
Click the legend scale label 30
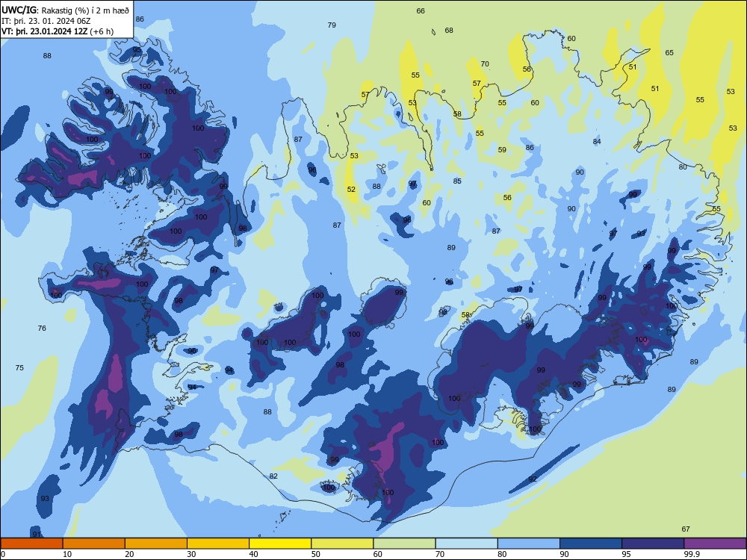tap(191, 554)
